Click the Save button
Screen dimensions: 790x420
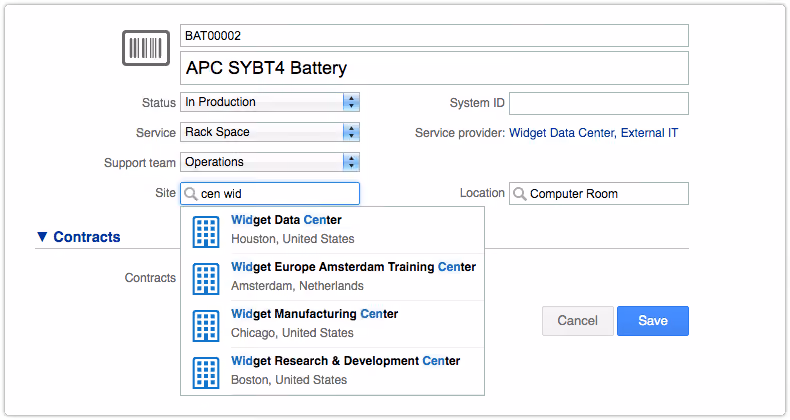tap(653, 321)
